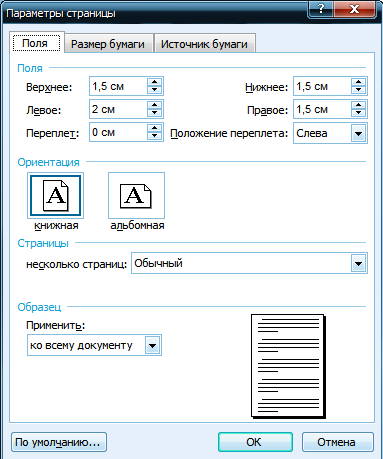Switch to the Поля tab
The width and height of the screenshot is (383, 459).
click(x=37, y=43)
